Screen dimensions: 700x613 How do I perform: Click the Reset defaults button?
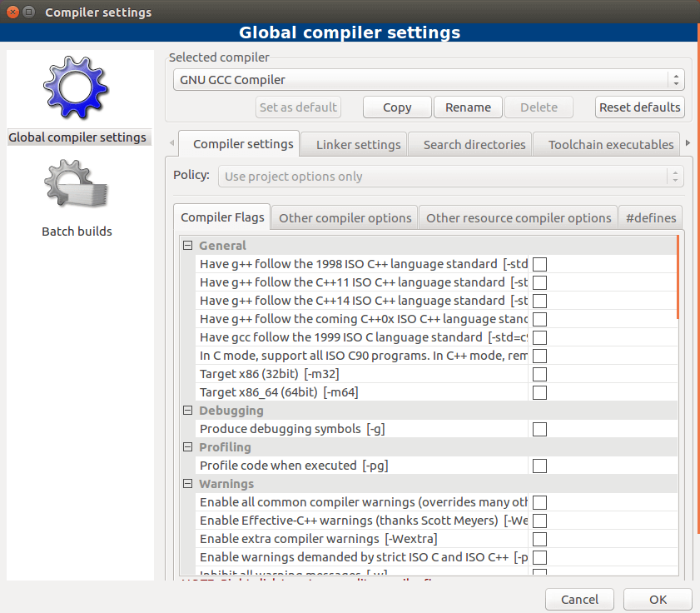click(640, 107)
